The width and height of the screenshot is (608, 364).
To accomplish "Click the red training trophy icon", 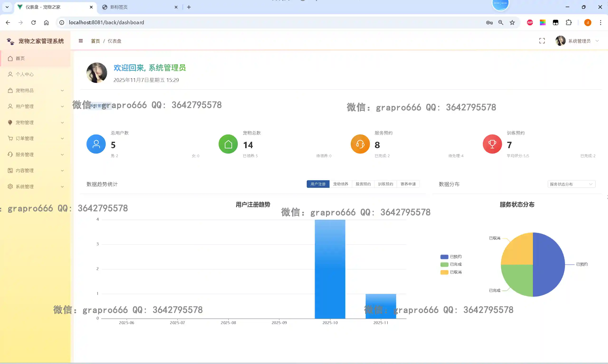I will coord(492,144).
